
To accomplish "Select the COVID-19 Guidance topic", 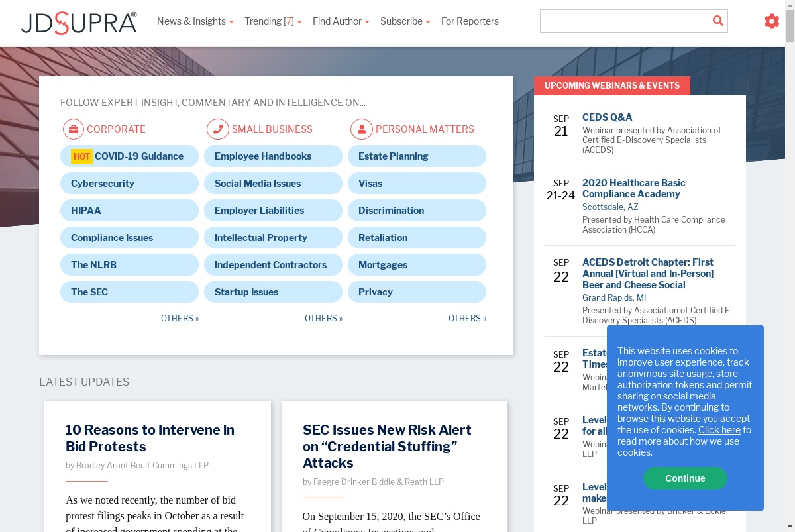I will point(129,156).
